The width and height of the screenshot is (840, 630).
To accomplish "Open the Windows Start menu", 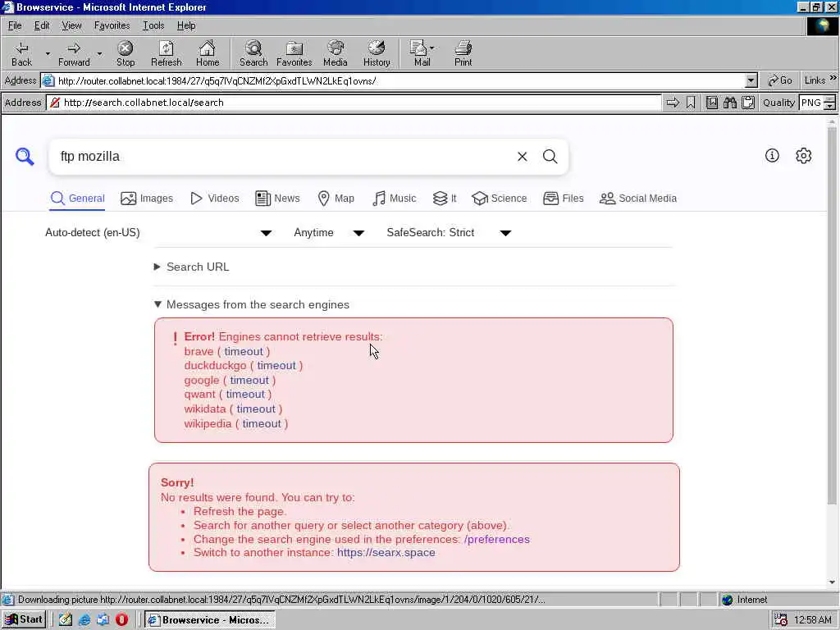I will [x=24, y=620].
